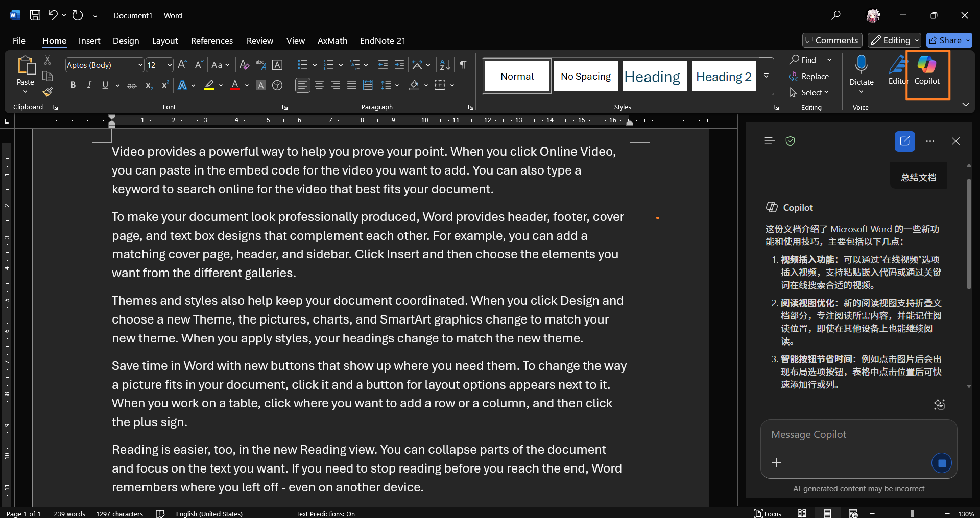Decrease paragraph indent
The image size is (980, 518).
click(x=383, y=65)
